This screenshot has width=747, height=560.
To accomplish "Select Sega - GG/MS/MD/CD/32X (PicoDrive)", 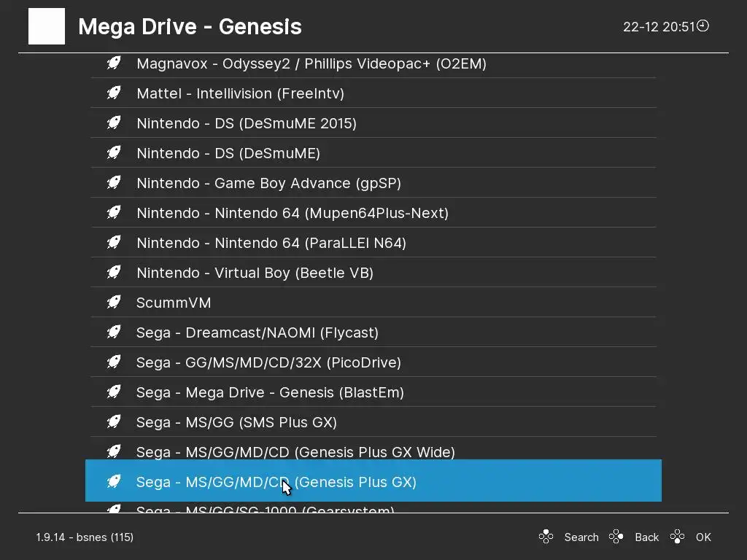I will click(x=373, y=362).
